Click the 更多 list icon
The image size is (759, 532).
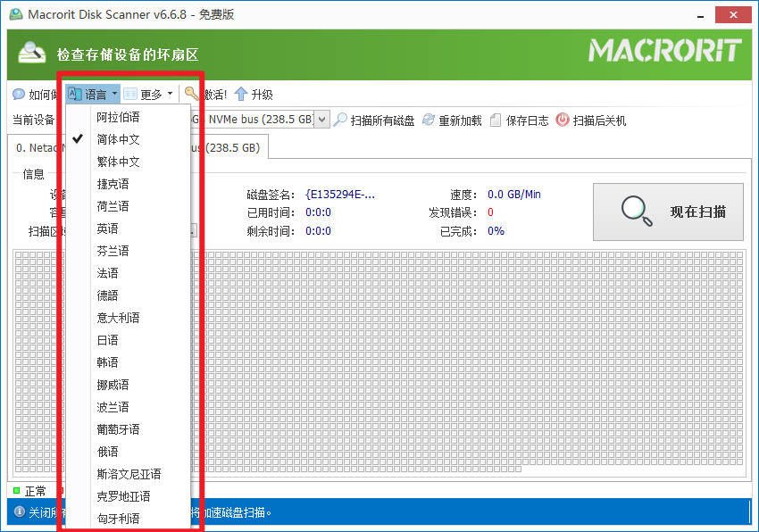[130, 94]
